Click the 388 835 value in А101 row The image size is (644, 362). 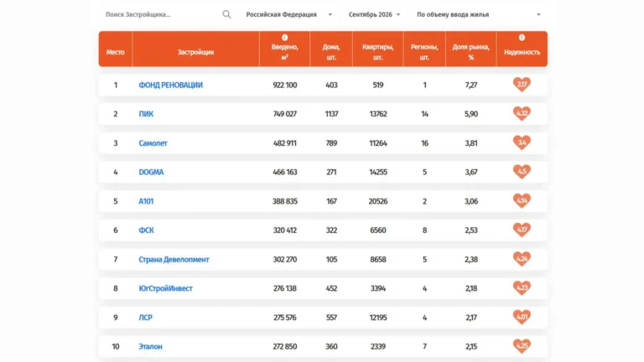[284, 201]
